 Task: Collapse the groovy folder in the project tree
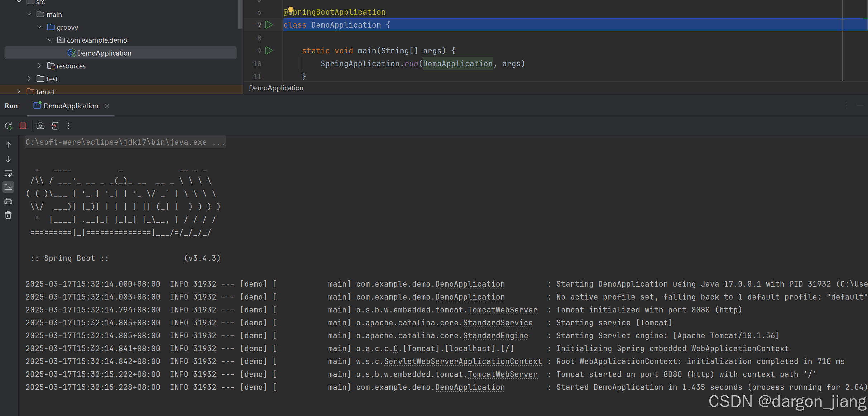click(39, 27)
